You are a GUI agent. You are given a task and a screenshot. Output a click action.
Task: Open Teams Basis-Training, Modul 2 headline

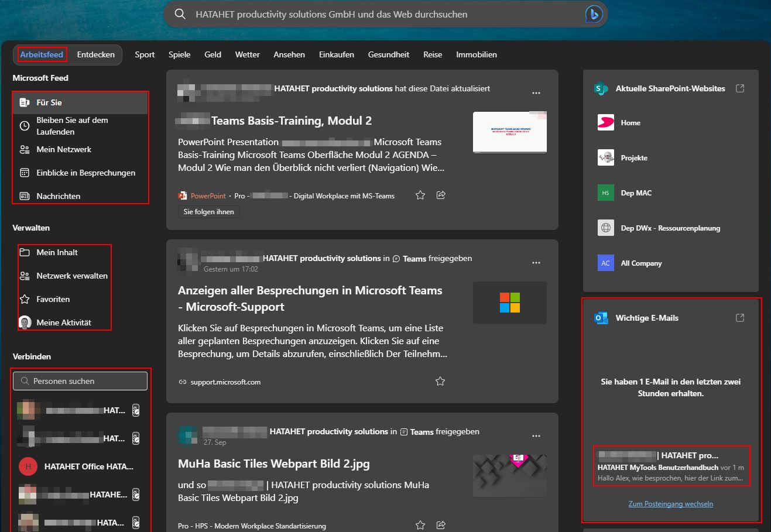pyautogui.click(x=292, y=121)
